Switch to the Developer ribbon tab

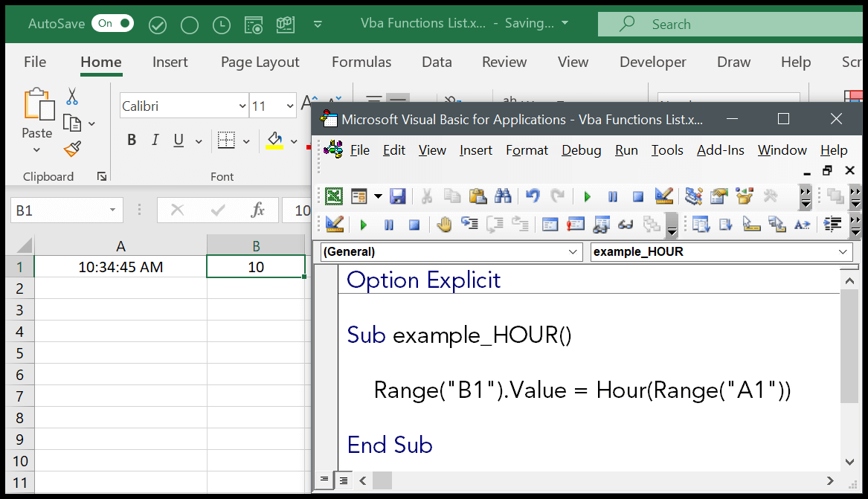(652, 62)
